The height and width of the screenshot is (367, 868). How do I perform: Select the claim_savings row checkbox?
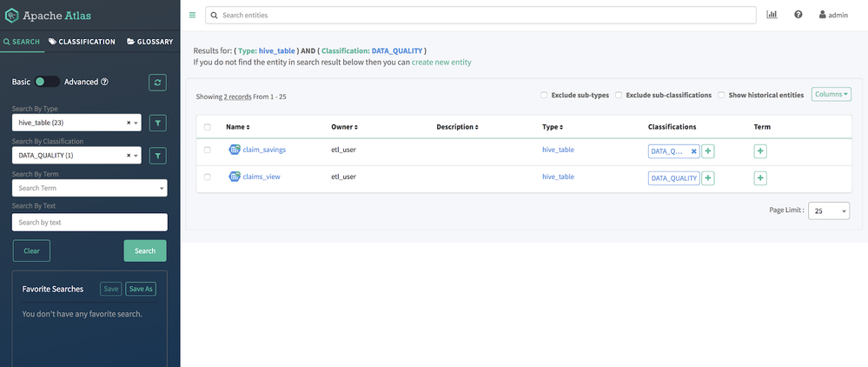pos(207,150)
